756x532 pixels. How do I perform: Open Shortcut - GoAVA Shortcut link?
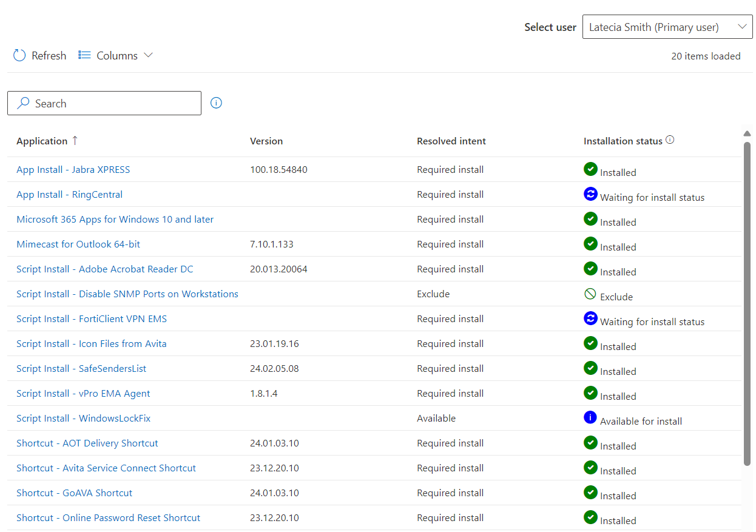74,493
